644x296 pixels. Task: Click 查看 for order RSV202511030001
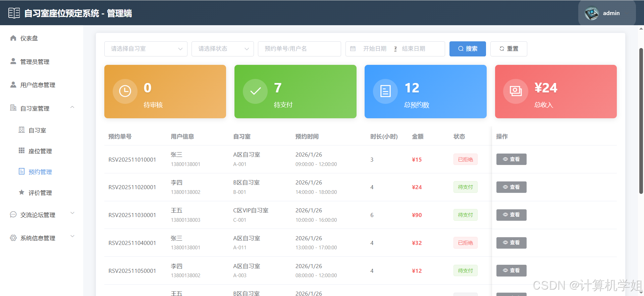(511, 215)
